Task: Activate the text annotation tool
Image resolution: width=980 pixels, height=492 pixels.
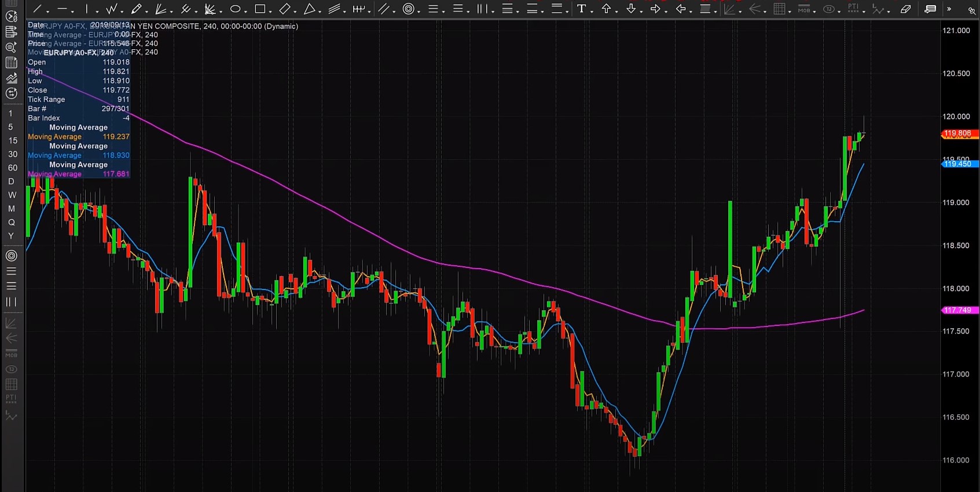Action: click(581, 9)
